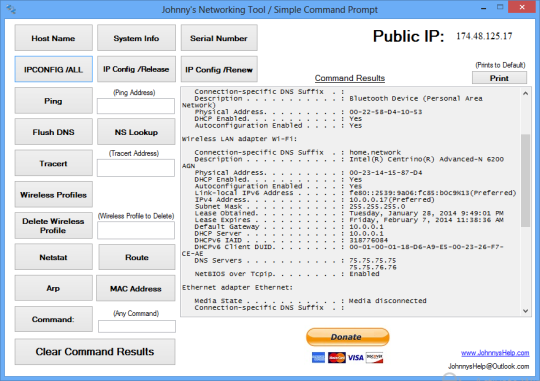The height and width of the screenshot is (381, 540).
Task: Open www.JohnnysHelp.com link
Action: tap(495, 353)
